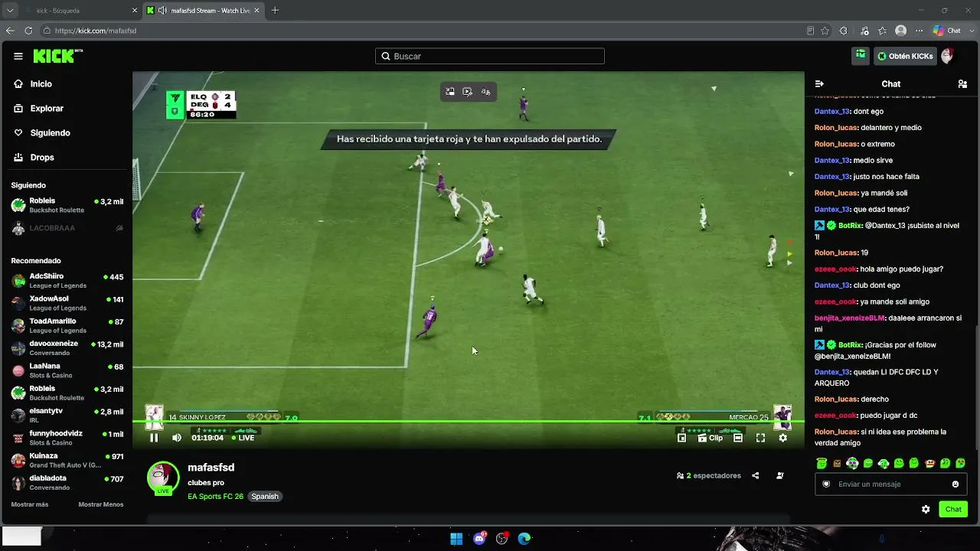Image resolution: width=980 pixels, height=551 pixels.
Task: Open the browser Copilot Chat button
Action: (947, 31)
